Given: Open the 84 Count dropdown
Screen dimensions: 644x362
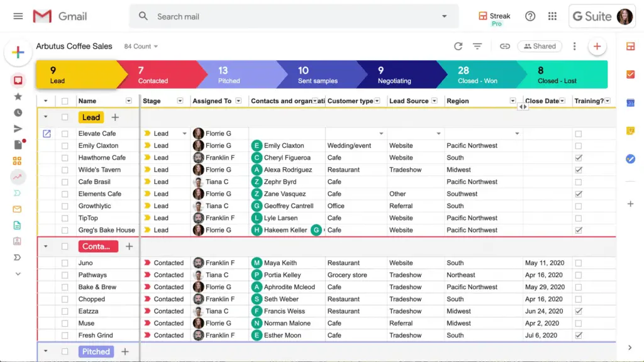Looking at the screenshot, I should 141,47.
